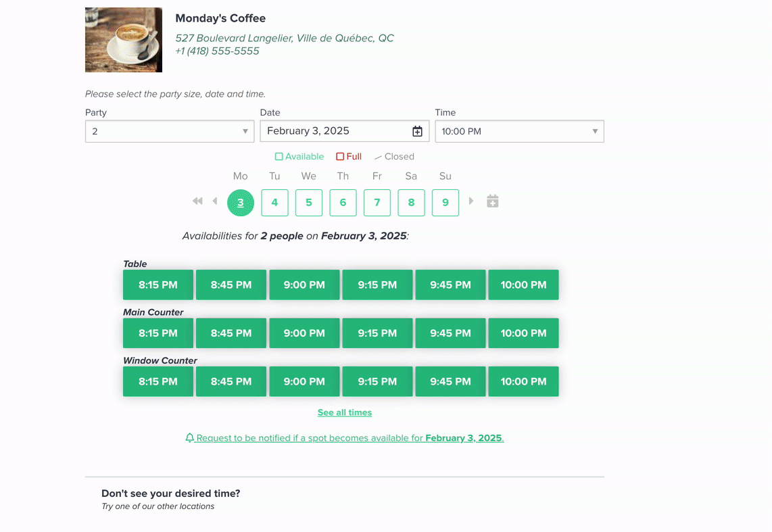Request notification for February 3, 2025 spot

tap(349, 438)
